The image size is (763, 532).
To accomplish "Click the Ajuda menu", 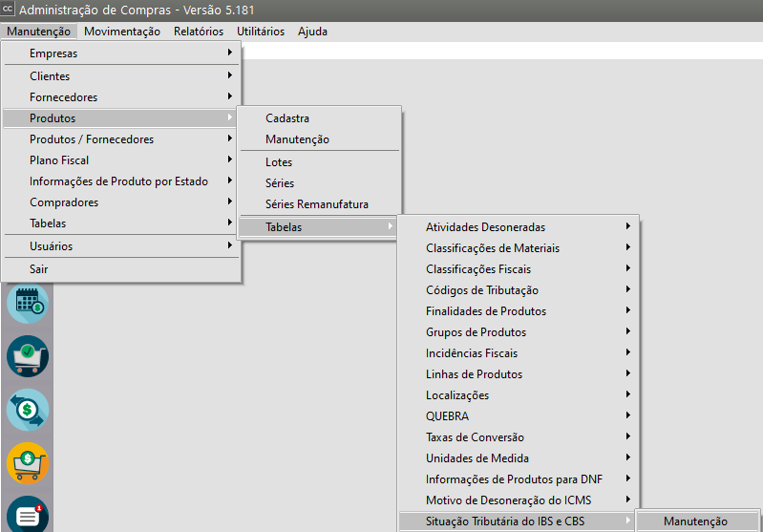I will pyautogui.click(x=312, y=32).
